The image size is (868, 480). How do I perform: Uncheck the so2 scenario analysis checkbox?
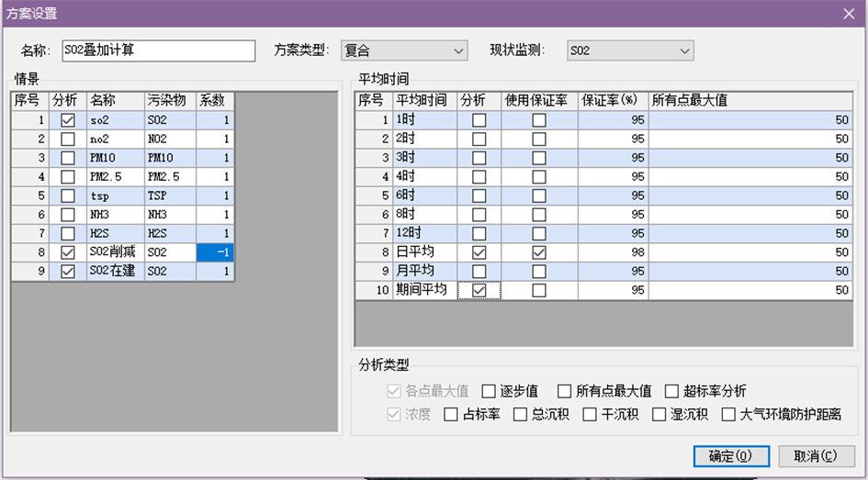[x=68, y=120]
